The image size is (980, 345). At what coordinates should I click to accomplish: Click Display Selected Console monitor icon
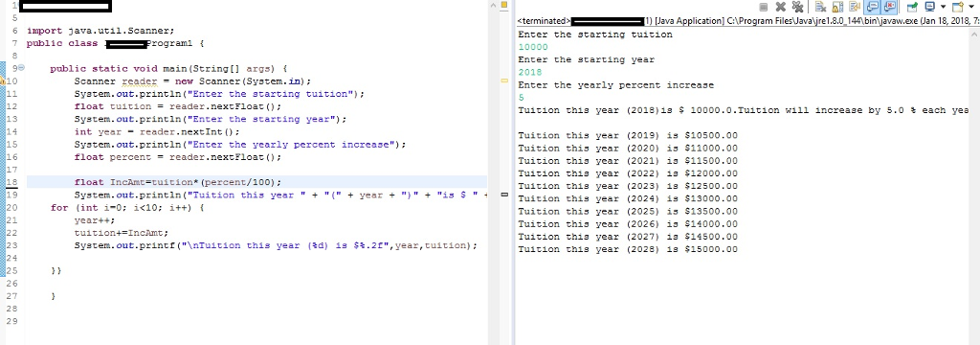[x=930, y=7]
